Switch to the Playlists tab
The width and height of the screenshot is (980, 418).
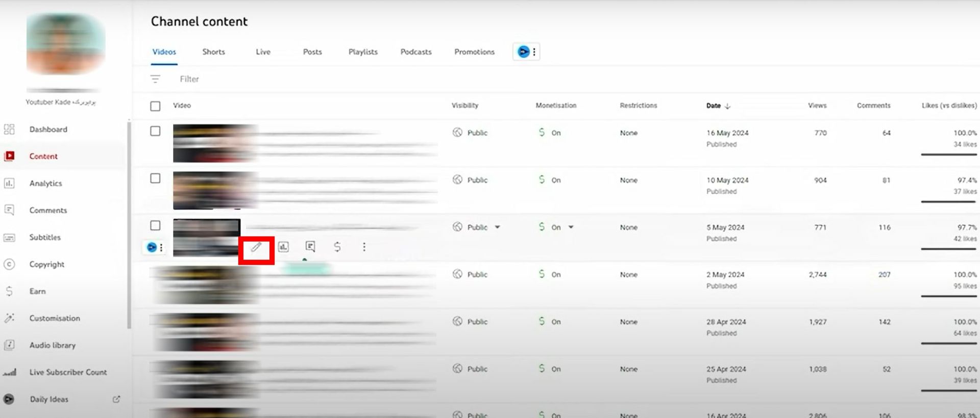click(x=363, y=52)
